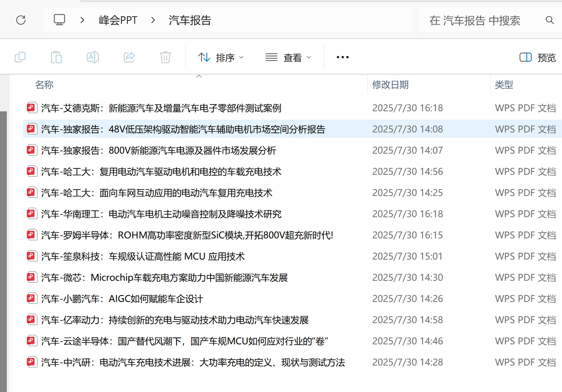Click date 2025/7/30 15:01 cell
This screenshot has width=562, height=392.
coord(407,257)
